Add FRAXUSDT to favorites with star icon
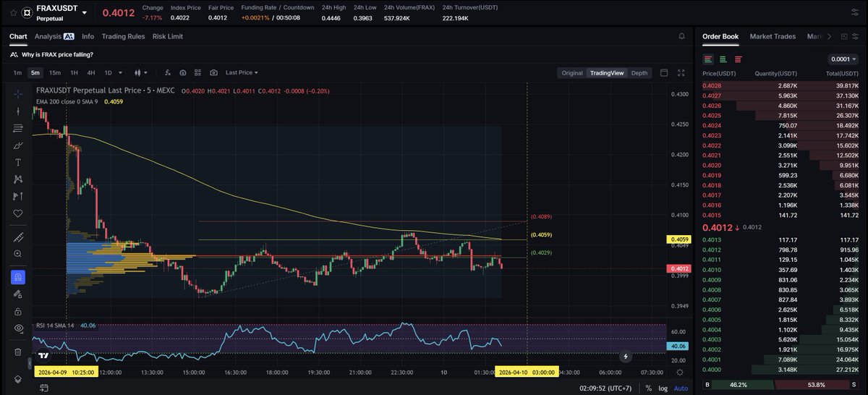 14,13
